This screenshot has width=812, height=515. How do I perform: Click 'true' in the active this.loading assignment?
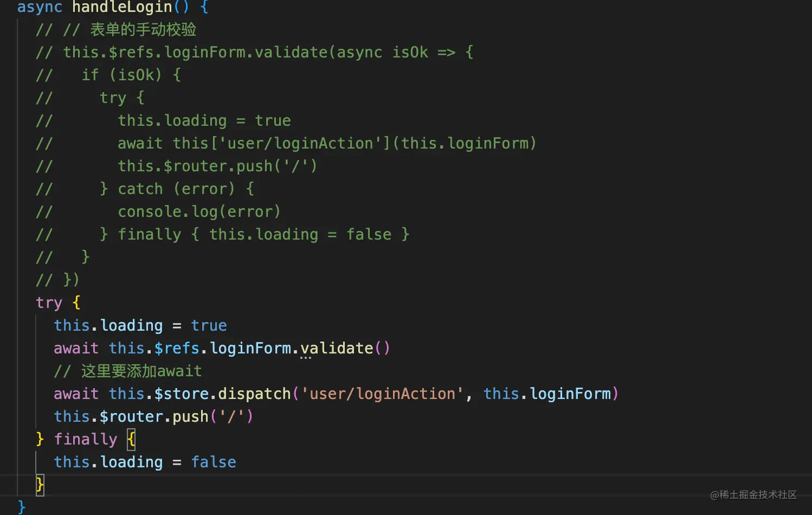pyautogui.click(x=209, y=325)
